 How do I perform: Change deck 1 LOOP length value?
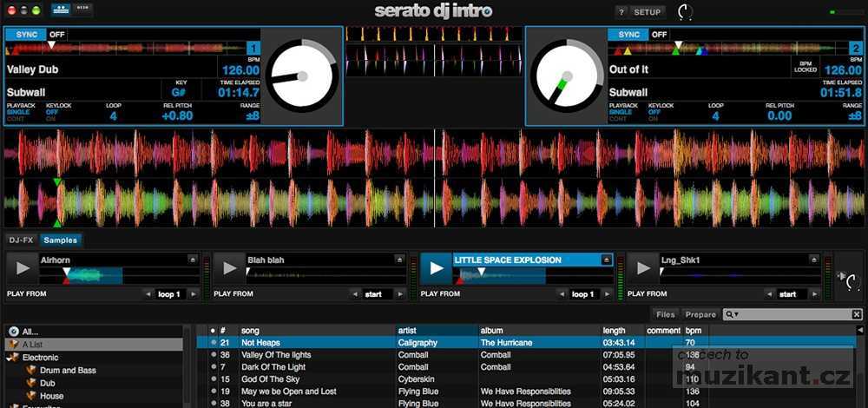tap(114, 116)
